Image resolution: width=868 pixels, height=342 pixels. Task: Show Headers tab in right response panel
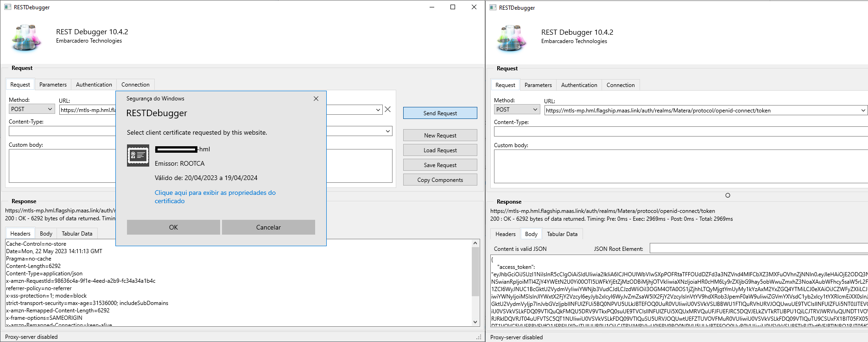(x=505, y=234)
